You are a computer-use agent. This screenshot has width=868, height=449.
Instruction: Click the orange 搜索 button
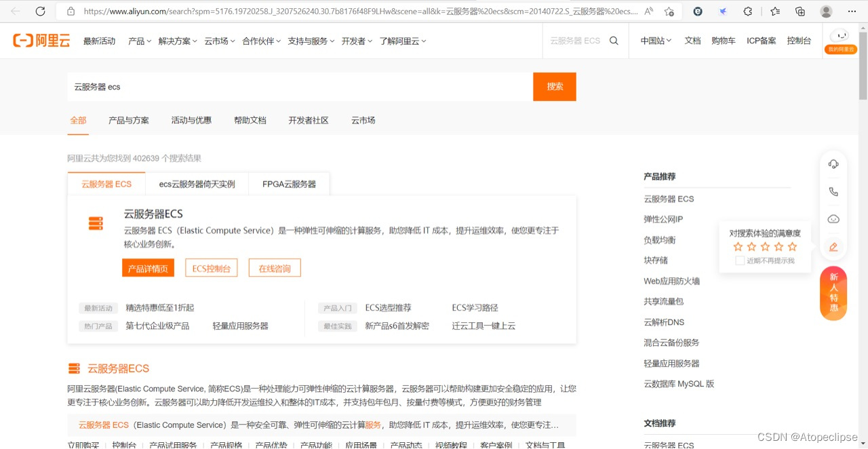pyautogui.click(x=555, y=87)
